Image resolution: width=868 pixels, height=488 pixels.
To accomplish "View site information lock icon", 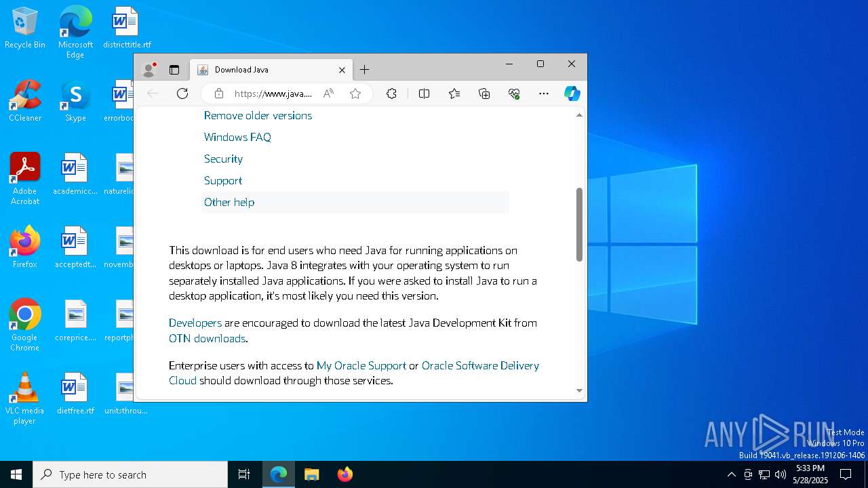I will (x=218, y=94).
